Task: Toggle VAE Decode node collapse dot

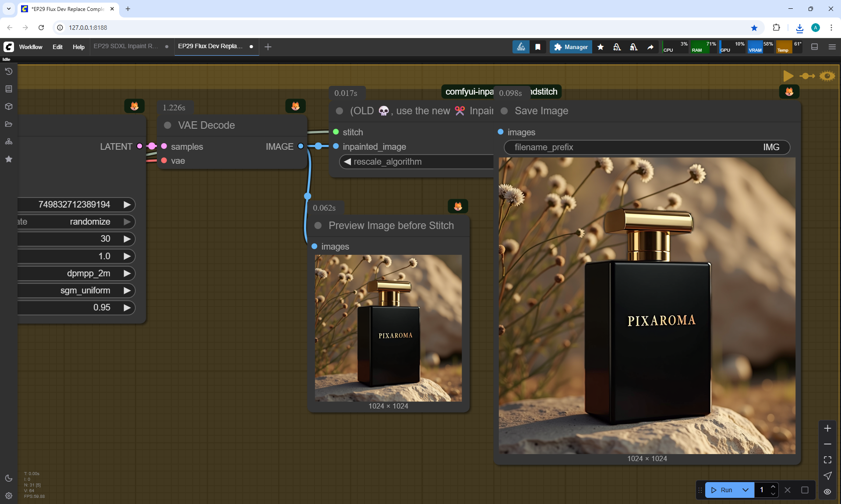Action: pyautogui.click(x=167, y=125)
